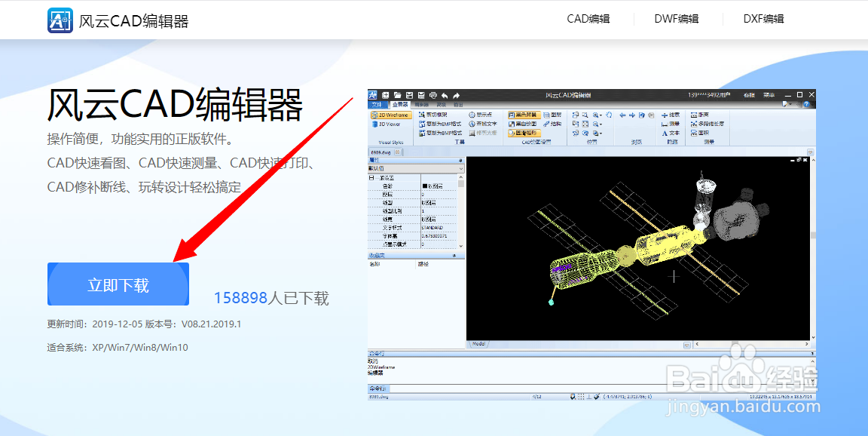Image resolution: width=868 pixels, height=436 pixels.
Task: Open the 结构 structure tool
Action: (x=552, y=124)
